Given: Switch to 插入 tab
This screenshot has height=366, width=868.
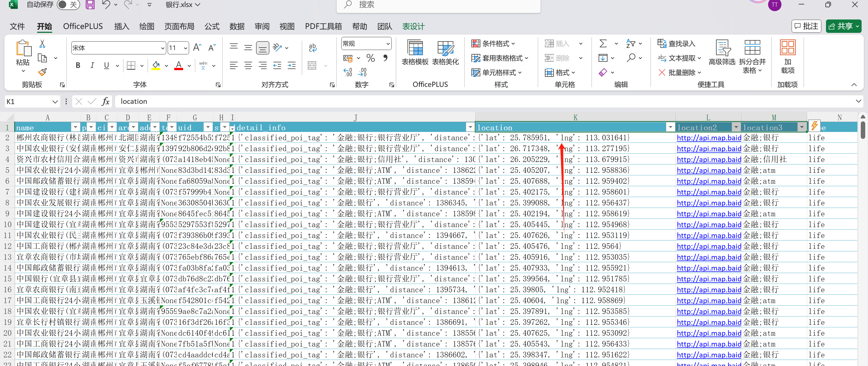Looking at the screenshot, I should 122,26.
